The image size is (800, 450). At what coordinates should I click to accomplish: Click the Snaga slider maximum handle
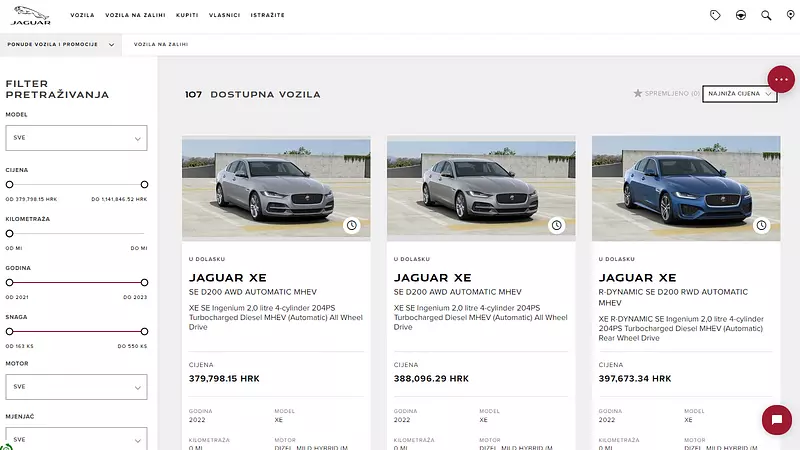pyautogui.click(x=144, y=331)
